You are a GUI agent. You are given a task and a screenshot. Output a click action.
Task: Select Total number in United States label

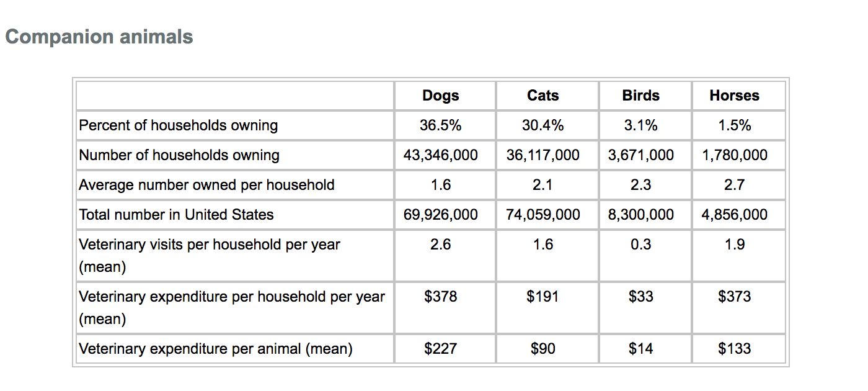pyautogui.click(x=176, y=215)
